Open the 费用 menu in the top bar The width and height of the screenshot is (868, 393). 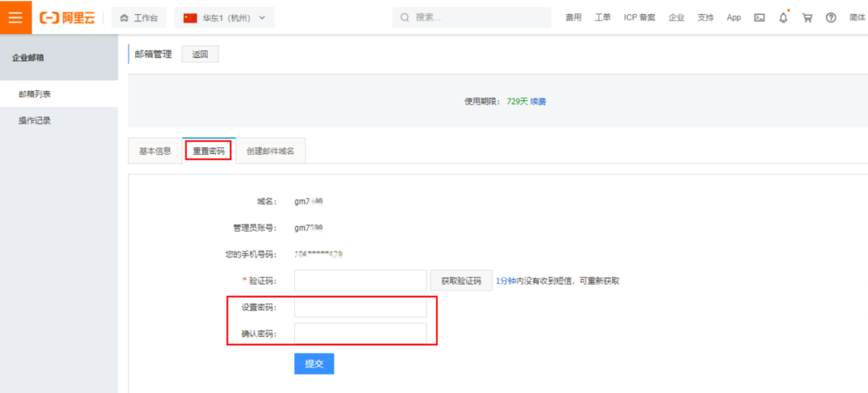coord(573,17)
